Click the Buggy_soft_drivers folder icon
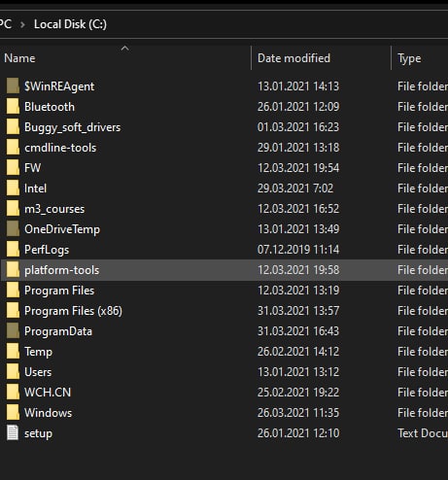This screenshot has width=448, height=480. point(13,127)
